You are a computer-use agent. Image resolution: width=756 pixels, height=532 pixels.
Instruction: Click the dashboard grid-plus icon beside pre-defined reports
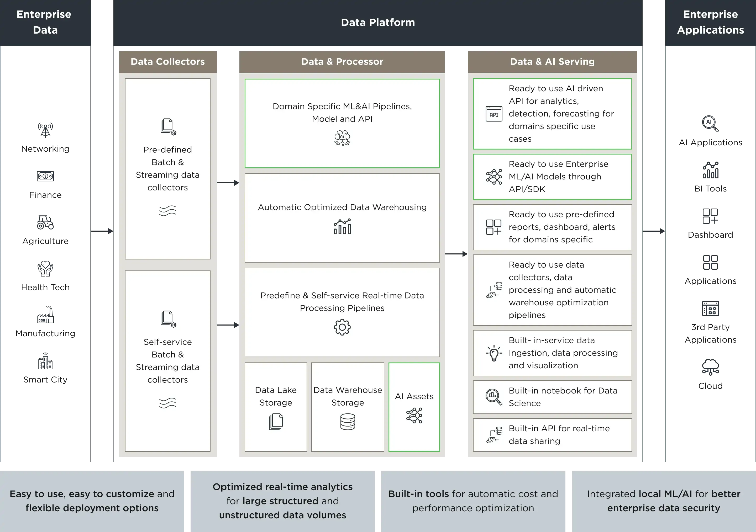point(493,227)
